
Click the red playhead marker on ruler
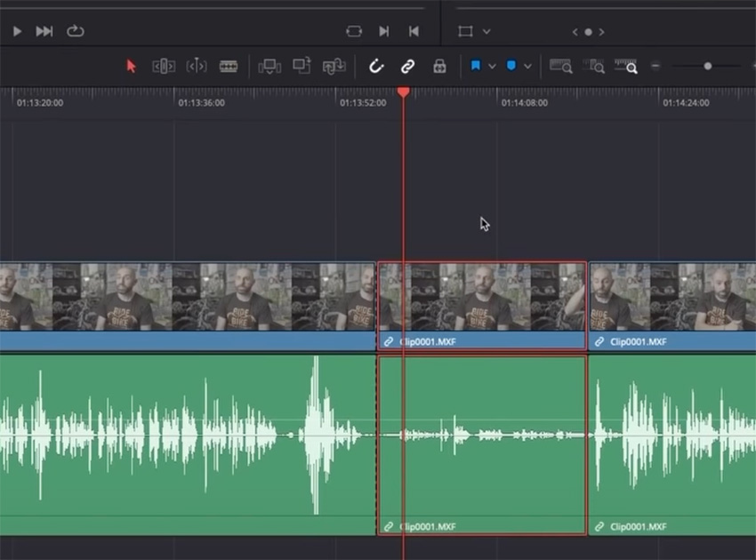pyautogui.click(x=404, y=92)
